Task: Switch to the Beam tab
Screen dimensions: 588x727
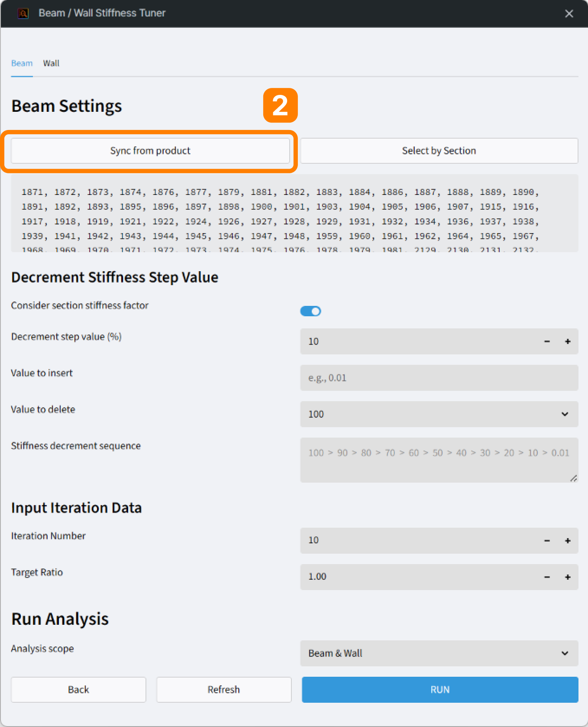Action: pyautogui.click(x=22, y=63)
